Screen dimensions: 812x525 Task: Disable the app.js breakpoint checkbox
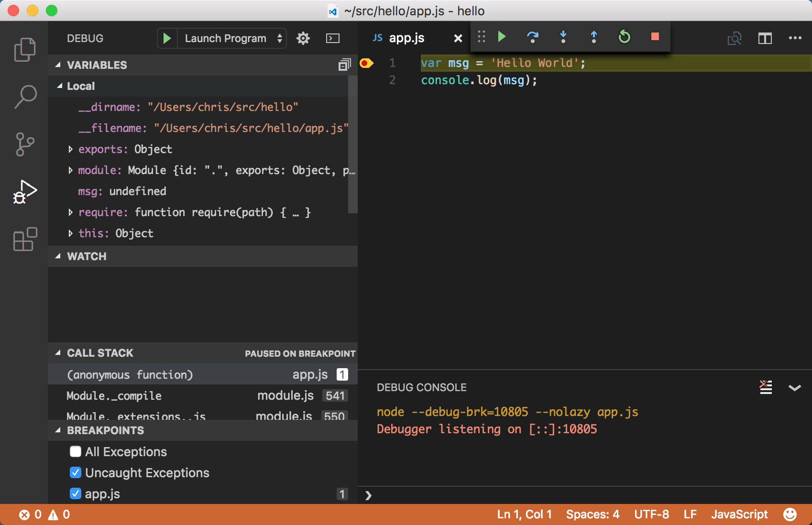pos(76,493)
